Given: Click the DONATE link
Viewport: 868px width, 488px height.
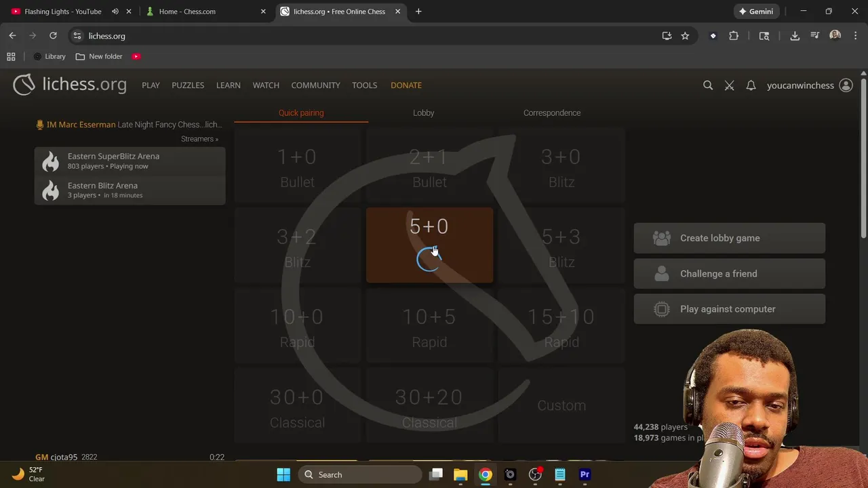Looking at the screenshot, I should pos(406,85).
